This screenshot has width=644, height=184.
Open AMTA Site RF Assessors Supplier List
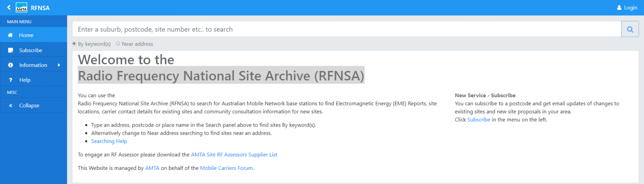pos(234,155)
